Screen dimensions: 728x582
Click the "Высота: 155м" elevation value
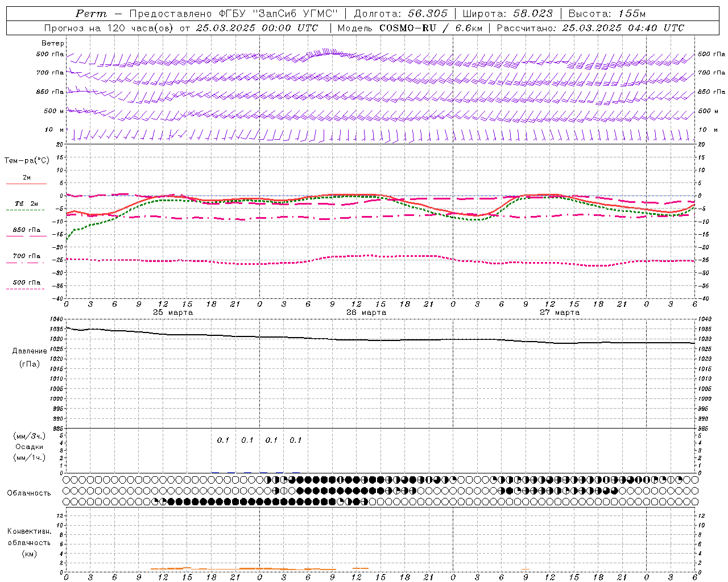[x=607, y=14]
